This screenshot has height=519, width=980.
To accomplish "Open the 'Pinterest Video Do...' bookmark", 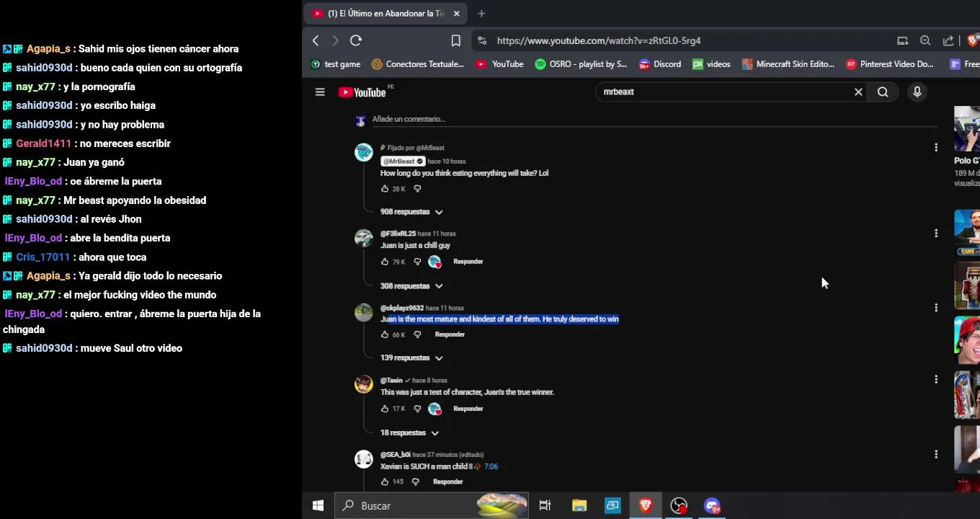I will 890,64.
